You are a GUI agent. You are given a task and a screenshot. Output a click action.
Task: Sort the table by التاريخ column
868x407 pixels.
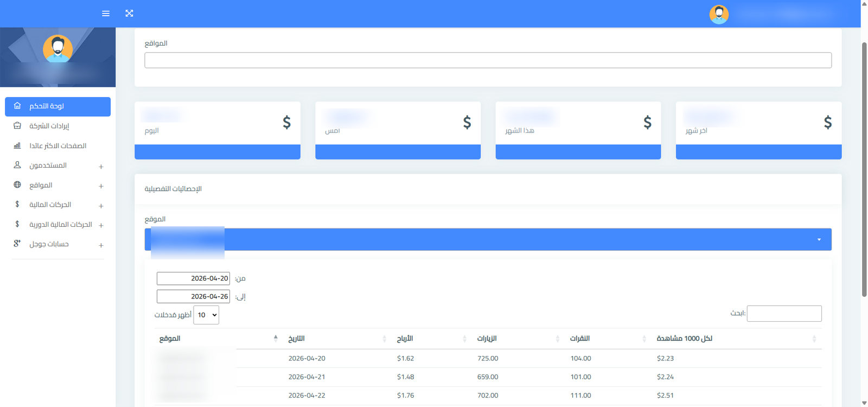(x=296, y=339)
